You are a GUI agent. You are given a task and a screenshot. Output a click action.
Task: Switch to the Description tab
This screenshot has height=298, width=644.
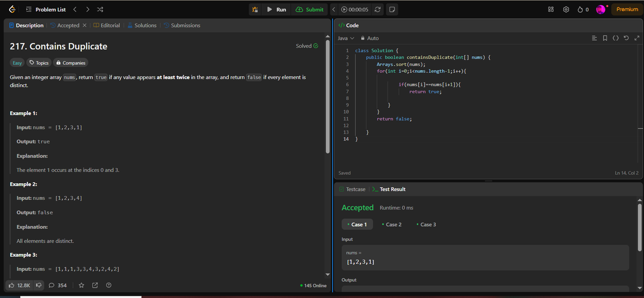point(27,25)
